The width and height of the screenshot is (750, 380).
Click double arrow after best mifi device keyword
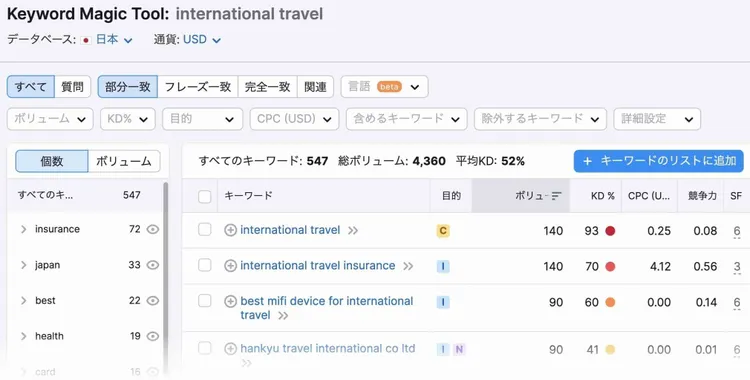pos(283,315)
